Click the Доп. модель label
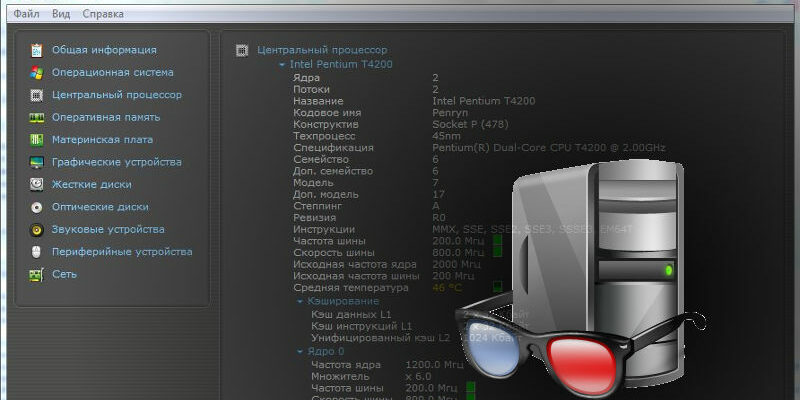This screenshot has height=400, width=800. (x=326, y=194)
